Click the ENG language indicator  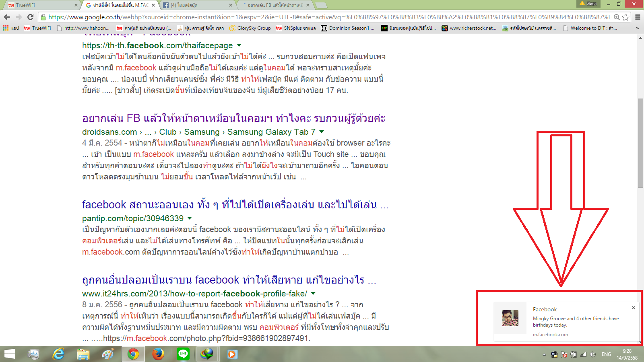coord(606,354)
